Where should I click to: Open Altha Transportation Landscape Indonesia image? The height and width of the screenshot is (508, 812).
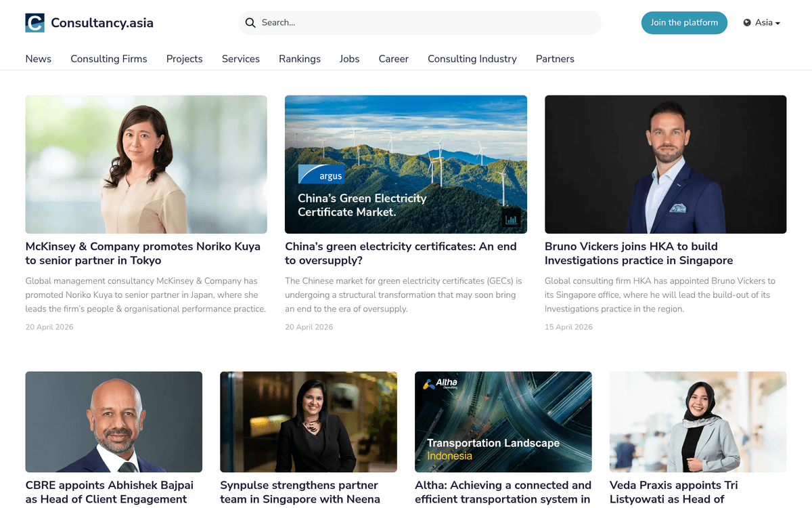(503, 421)
